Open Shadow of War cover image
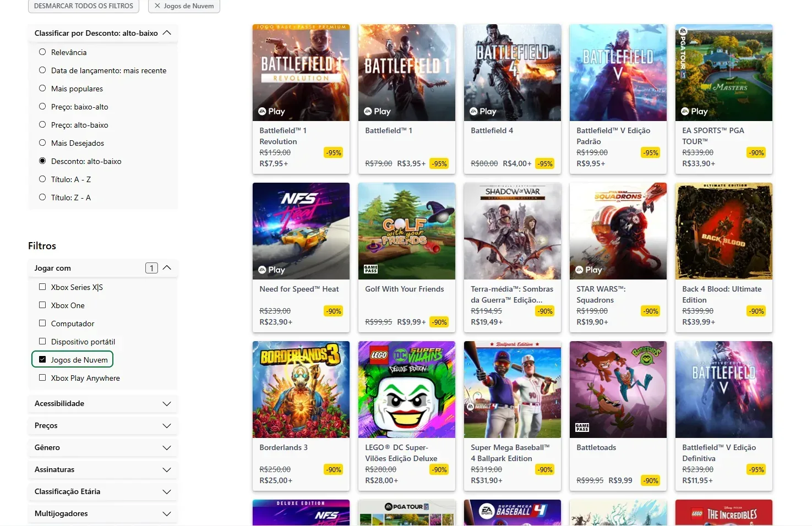This screenshot has height=526, width=812. pos(513,231)
